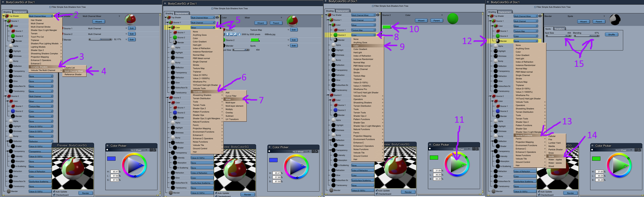
Task: Click In-Scattering sphere icon, third window tree
Action: click(x=336, y=165)
